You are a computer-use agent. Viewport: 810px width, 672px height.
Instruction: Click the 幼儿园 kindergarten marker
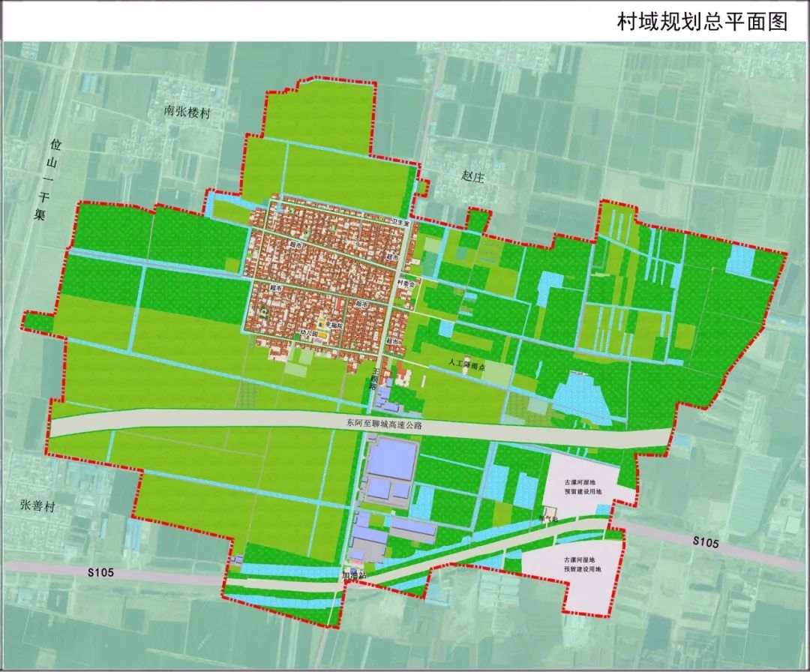pos(310,331)
